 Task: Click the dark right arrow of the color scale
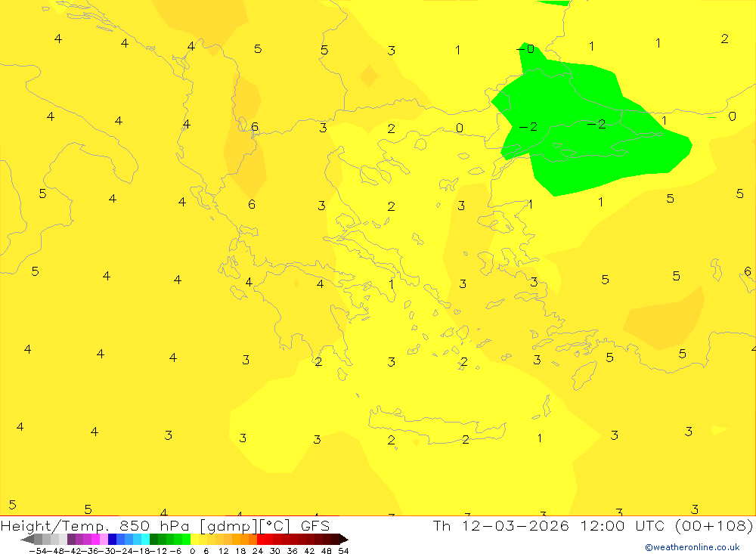[344, 539]
